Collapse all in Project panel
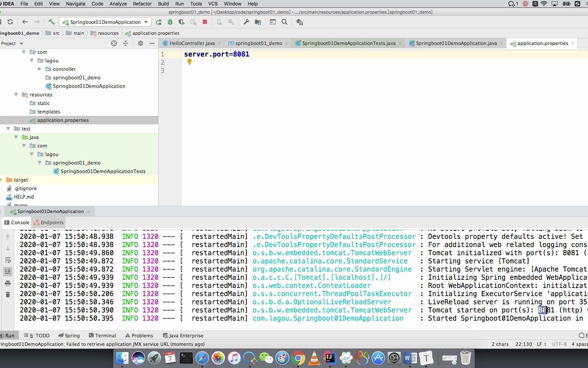This screenshot has height=368, width=588. click(x=126, y=43)
